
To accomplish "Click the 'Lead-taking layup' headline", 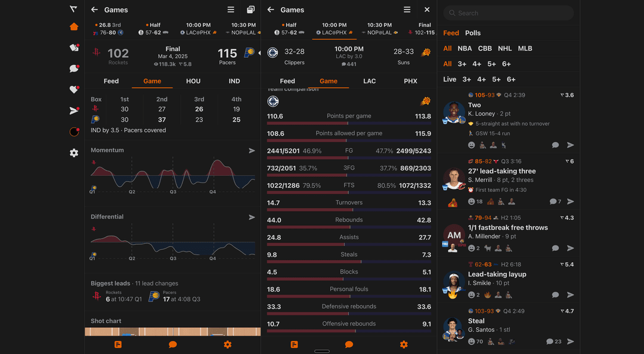I will tap(497, 274).
